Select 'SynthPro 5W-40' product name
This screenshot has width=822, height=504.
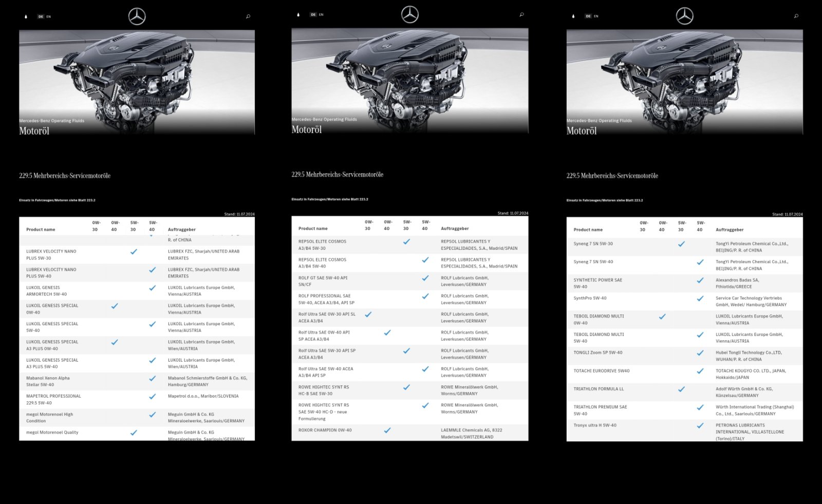[x=590, y=298]
